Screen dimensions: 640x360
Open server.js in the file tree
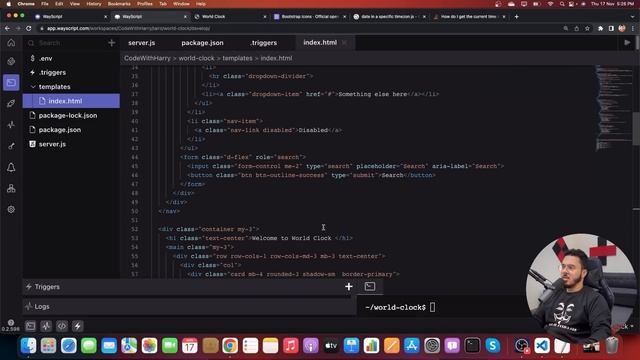click(71, 144)
